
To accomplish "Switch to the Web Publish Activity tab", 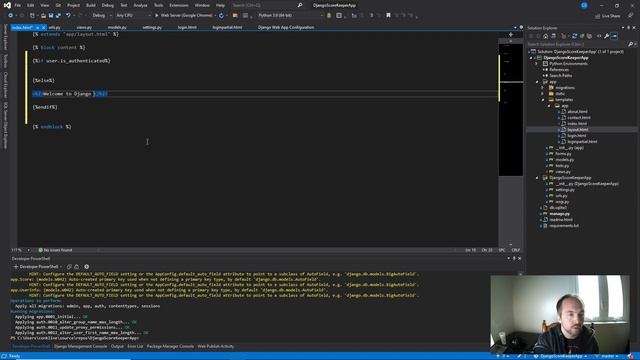I will click(x=216, y=346).
